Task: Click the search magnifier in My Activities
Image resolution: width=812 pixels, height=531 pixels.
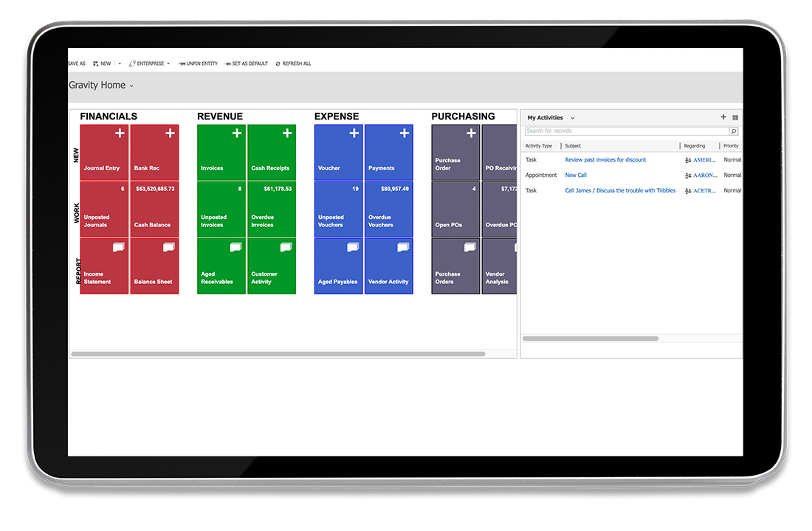Action: tap(733, 131)
